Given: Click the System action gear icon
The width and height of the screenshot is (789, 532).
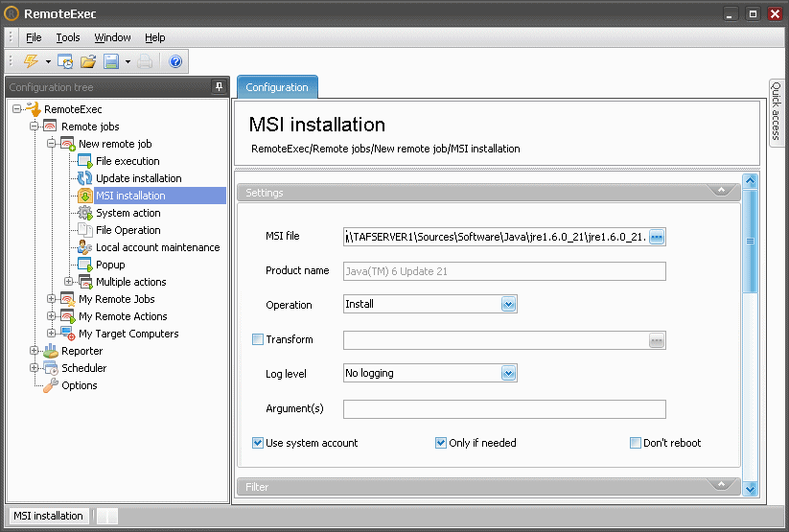Looking at the screenshot, I should pyautogui.click(x=85, y=213).
